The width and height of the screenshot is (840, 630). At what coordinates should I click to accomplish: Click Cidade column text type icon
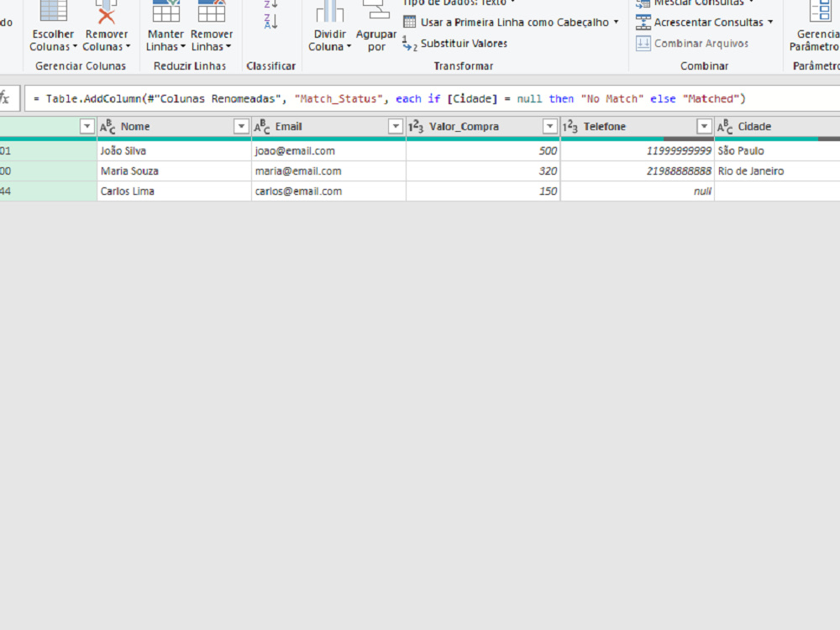(x=725, y=127)
